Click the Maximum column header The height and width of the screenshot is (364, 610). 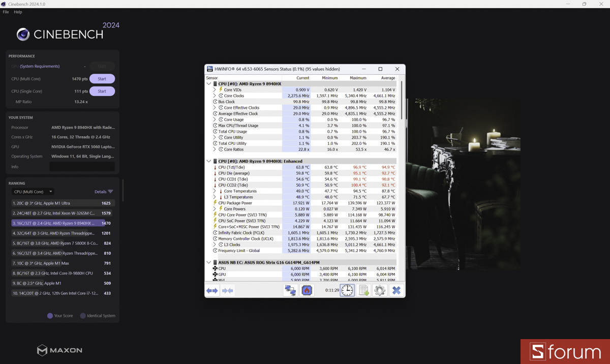tap(358, 78)
